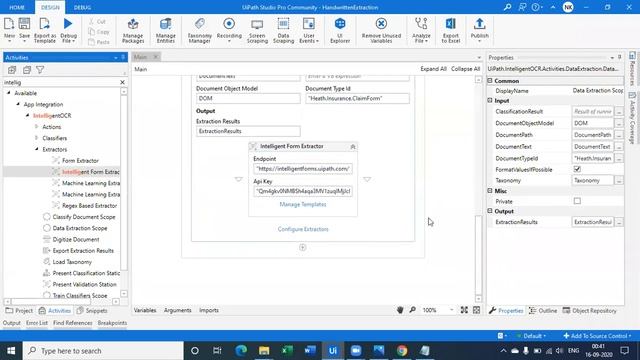Start Data Scraping tool
The image size is (640, 360).
283,31
